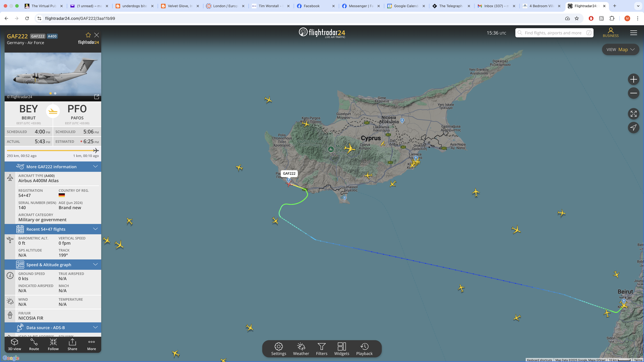This screenshot has height=362, width=644.
Task: Click the Paphos airport pin
Action: coord(289,180)
